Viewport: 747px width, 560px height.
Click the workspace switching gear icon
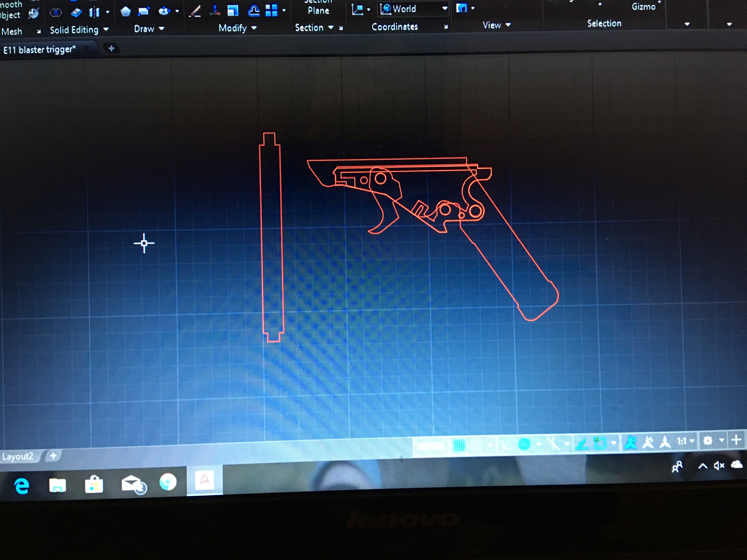pos(708,441)
